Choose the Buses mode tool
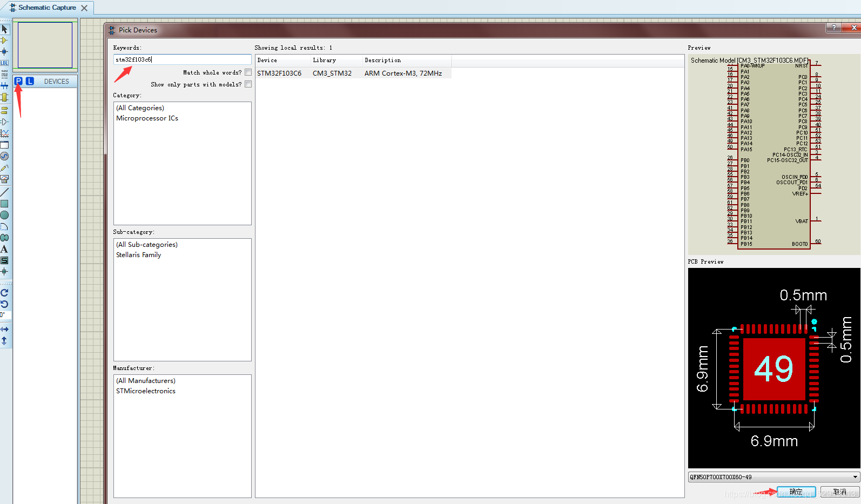This screenshot has width=861, height=504. (x=4, y=85)
